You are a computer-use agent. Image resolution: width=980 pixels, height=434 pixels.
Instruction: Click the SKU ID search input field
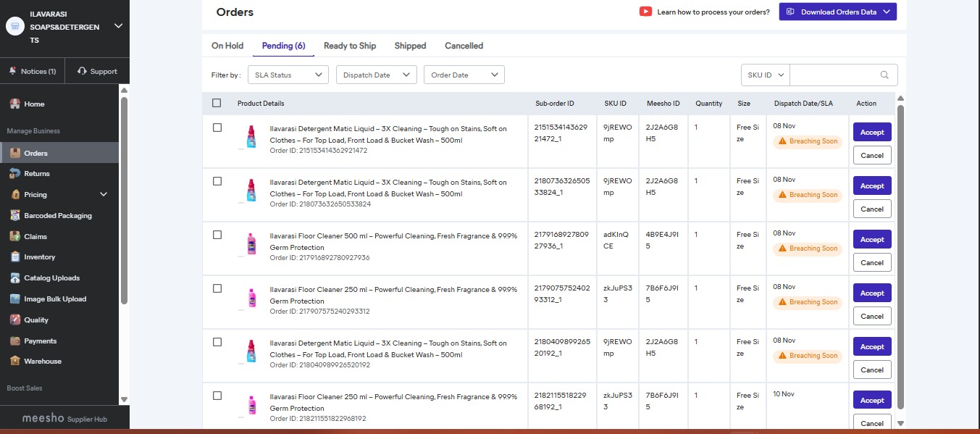pyautogui.click(x=833, y=75)
